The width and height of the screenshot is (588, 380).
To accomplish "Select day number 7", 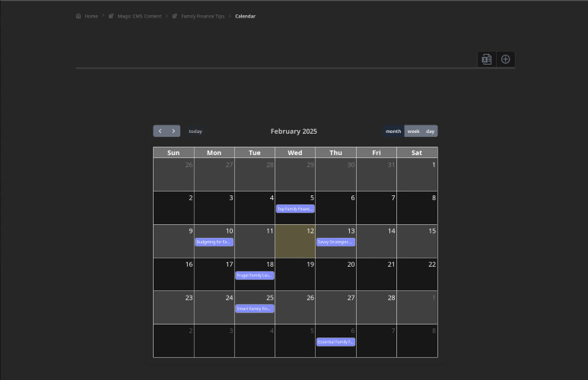I will click(393, 198).
